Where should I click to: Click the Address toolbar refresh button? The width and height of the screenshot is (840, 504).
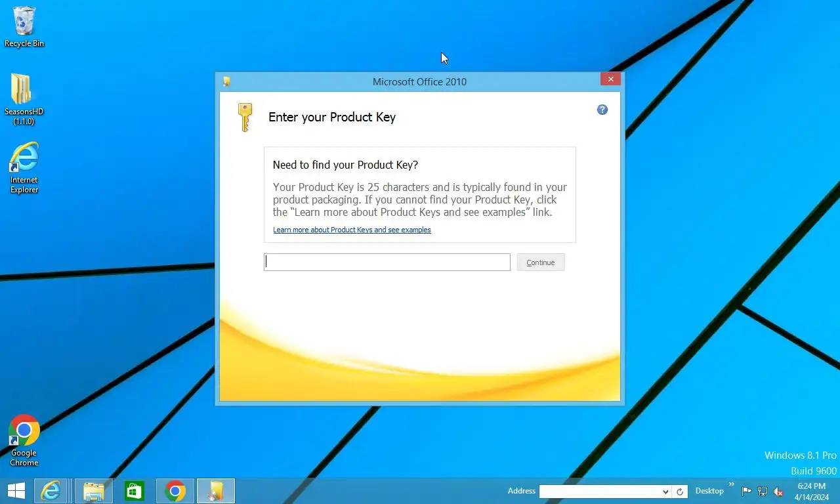(681, 492)
